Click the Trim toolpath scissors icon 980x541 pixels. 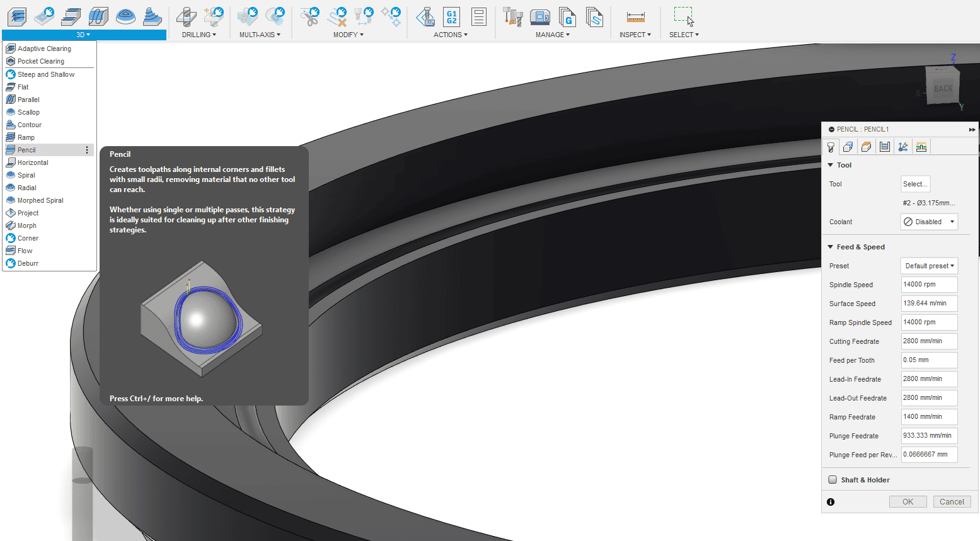pos(309,16)
